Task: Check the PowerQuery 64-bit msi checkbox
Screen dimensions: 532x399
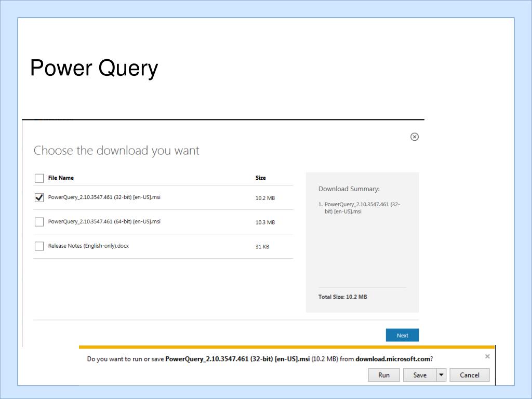Action: click(x=39, y=222)
